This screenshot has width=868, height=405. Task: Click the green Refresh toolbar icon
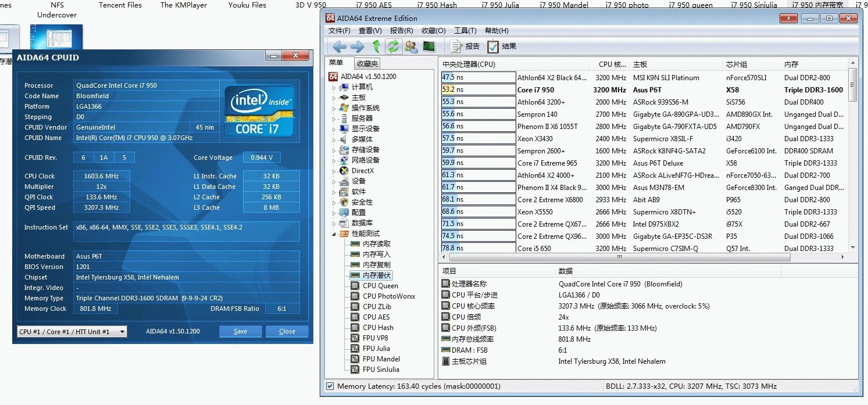pos(394,46)
